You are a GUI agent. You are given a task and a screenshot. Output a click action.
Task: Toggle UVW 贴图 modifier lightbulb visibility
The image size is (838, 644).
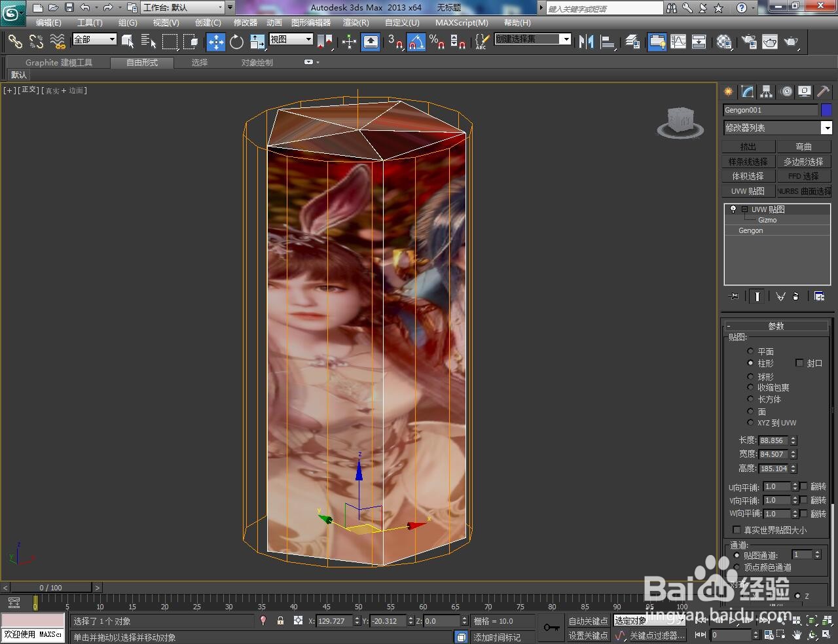(x=733, y=209)
